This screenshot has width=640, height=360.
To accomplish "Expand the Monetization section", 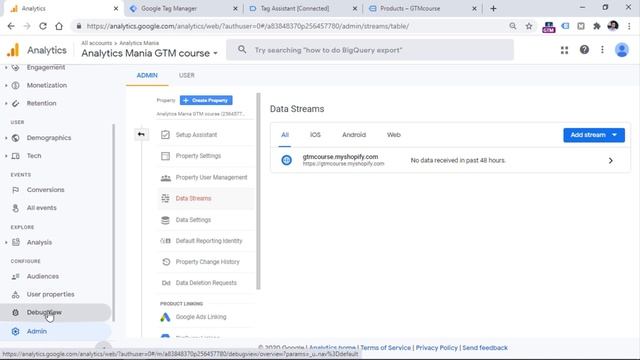I will 6,85.
